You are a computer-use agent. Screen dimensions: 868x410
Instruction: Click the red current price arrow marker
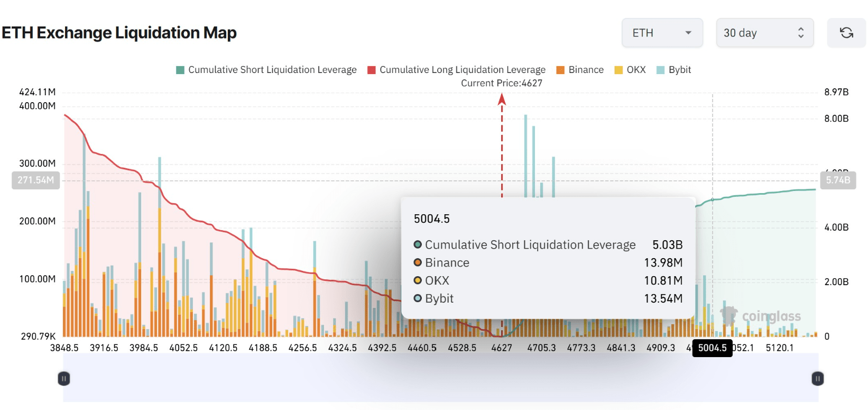502,99
